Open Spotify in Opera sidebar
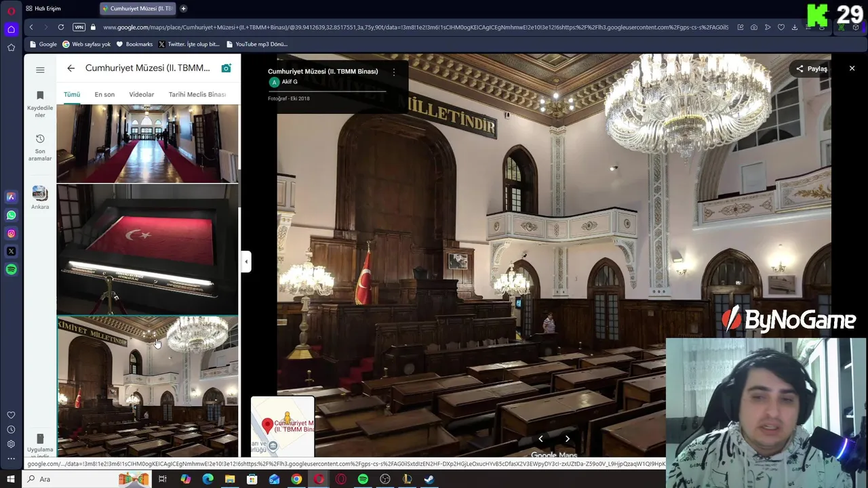Screen dimensions: 868x488 click(11, 270)
